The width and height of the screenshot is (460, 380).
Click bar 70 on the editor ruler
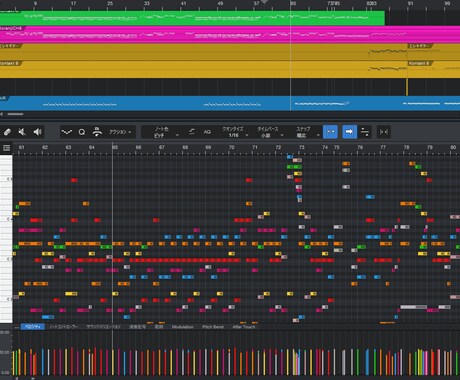coord(231,147)
